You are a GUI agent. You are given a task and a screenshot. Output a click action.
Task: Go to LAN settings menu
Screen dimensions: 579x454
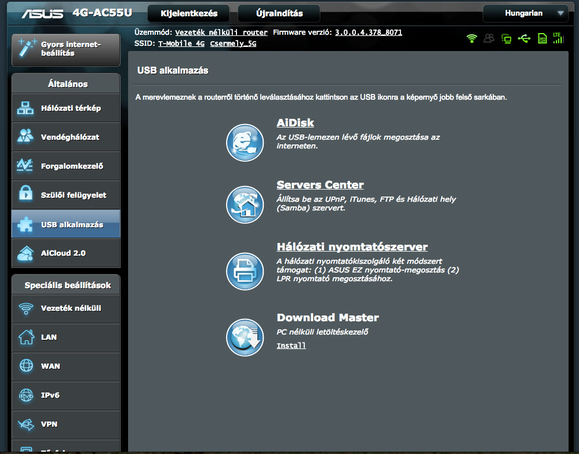coord(66,337)
